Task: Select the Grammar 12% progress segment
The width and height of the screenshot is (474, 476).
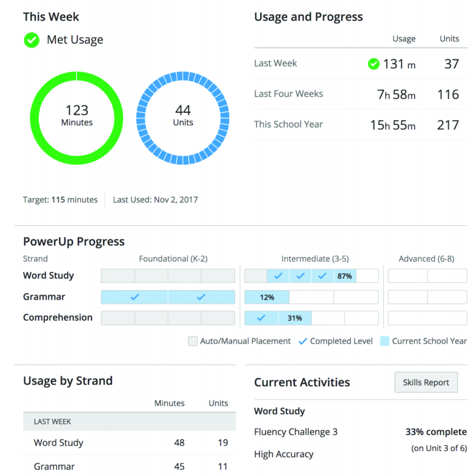Action: tap(267, 297)
